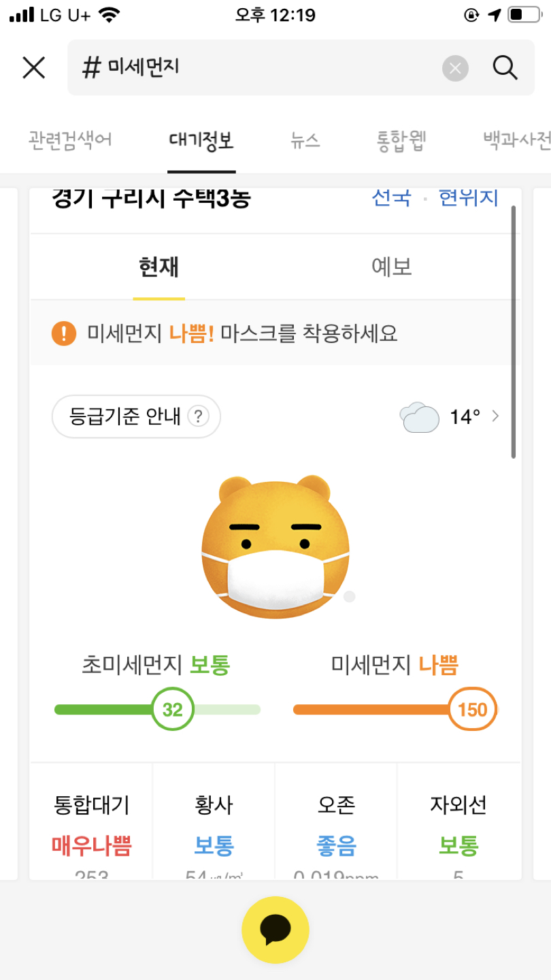Tap the magnifier search icon
The width and height of the screenshot is (551, 980).
[x=505, y=68]
